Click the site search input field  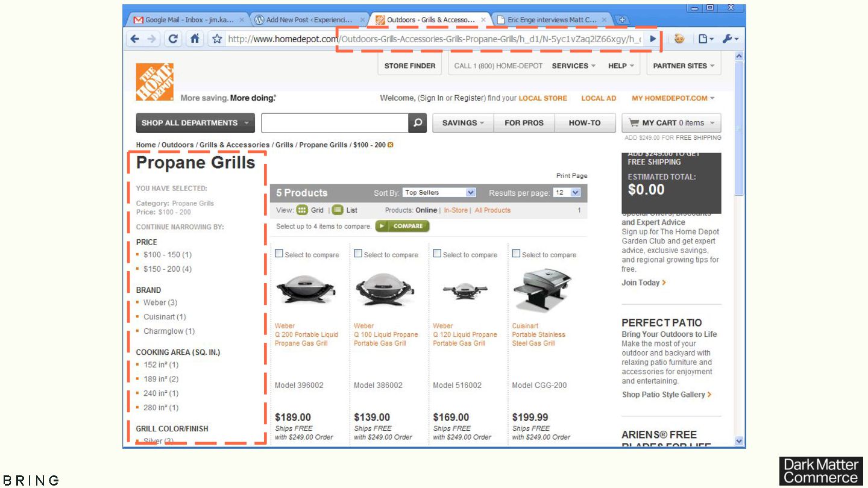point(335,123)
